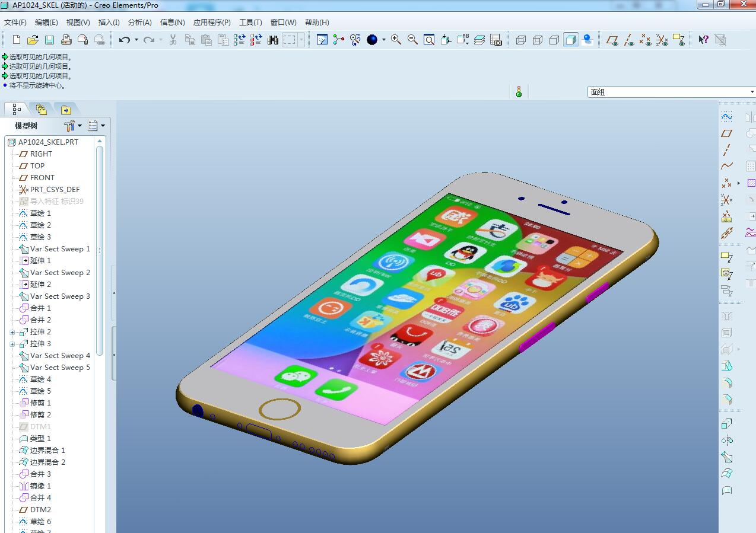Insert a datum point from right toolbar
The image size is (756, 533).
point(726,183)
